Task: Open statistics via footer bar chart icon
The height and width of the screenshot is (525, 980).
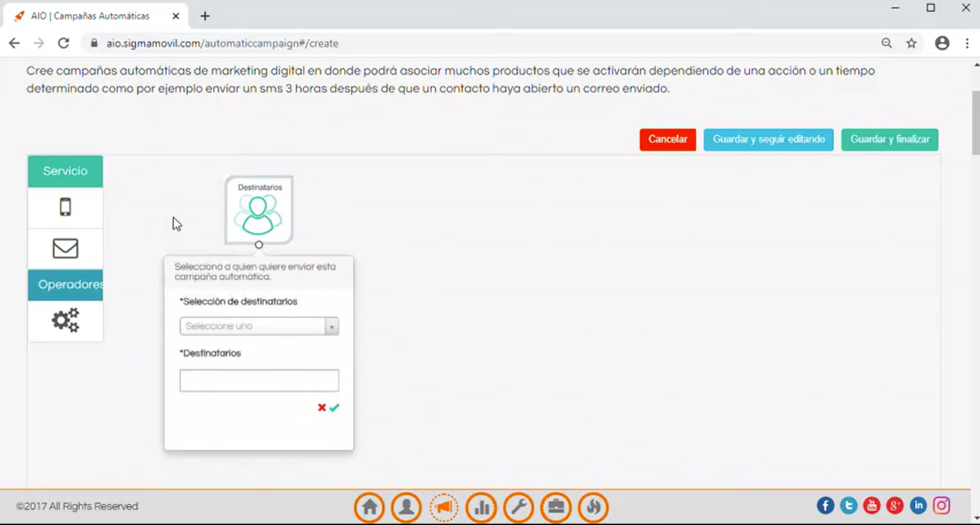Action: 481,507
